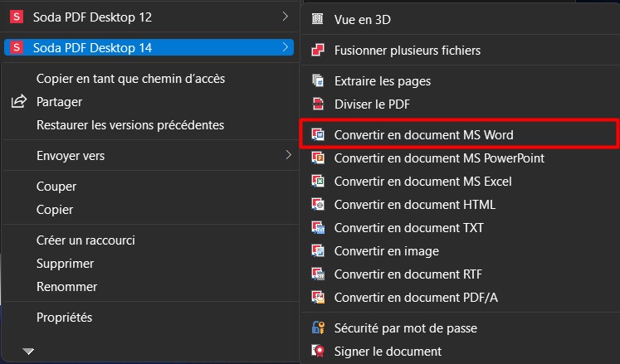The width and height of the screenshot is (620, 364).
Task: Show more options with the bottom down arrow
Action: [x=28, y=351]
